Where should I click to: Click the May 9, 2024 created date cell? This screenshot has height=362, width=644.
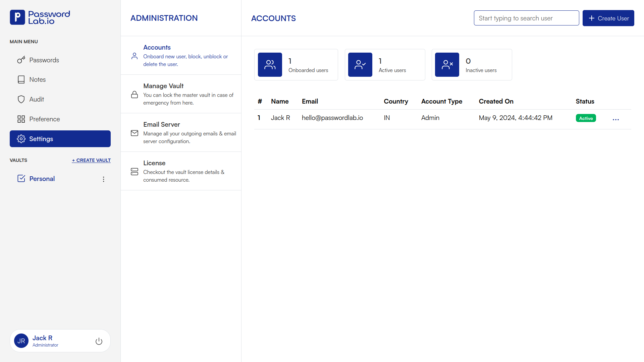tap(515, 118)
